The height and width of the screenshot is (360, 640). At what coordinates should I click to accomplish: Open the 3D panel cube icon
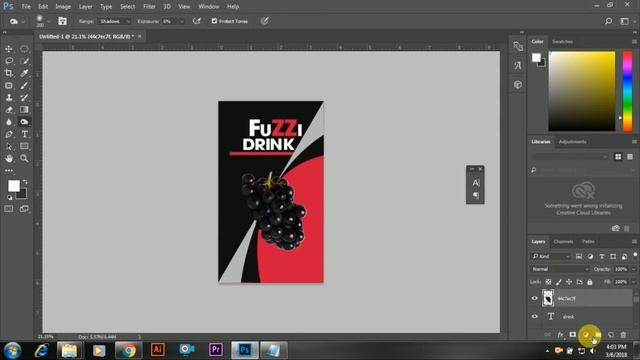tap(518, 84)
